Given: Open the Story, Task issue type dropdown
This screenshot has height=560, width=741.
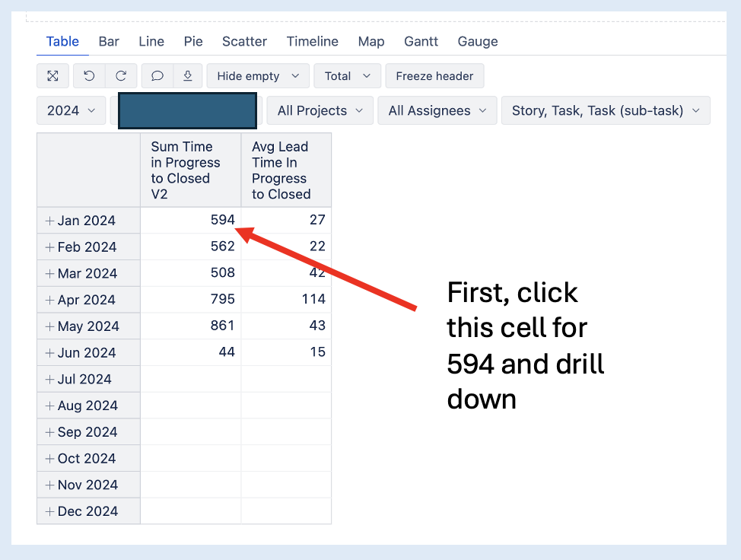Looking at the screenshot, I should (x=606, y=110).
